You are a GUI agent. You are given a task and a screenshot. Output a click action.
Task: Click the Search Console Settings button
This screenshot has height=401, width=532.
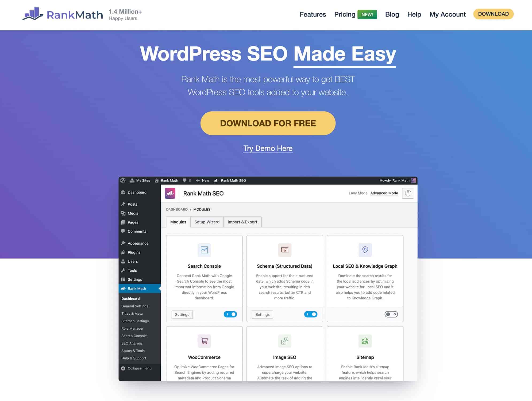click(x=182, y=314)
